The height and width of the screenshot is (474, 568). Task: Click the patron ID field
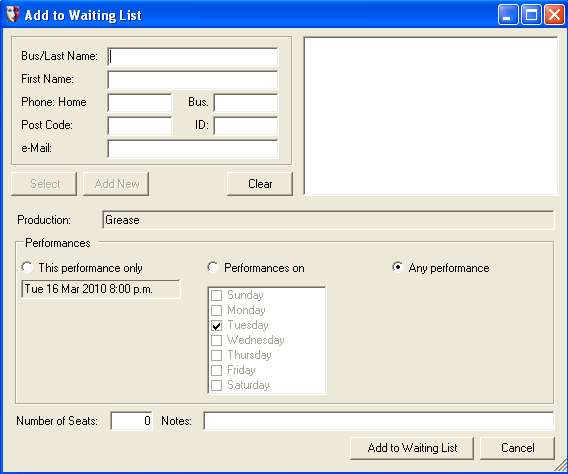click(x=246, y=126)
